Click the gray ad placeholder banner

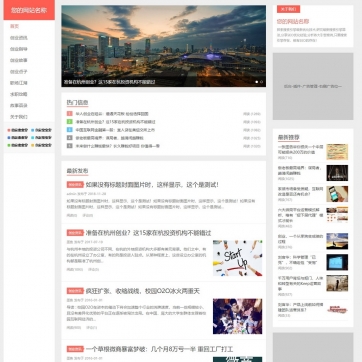(313, 86)
